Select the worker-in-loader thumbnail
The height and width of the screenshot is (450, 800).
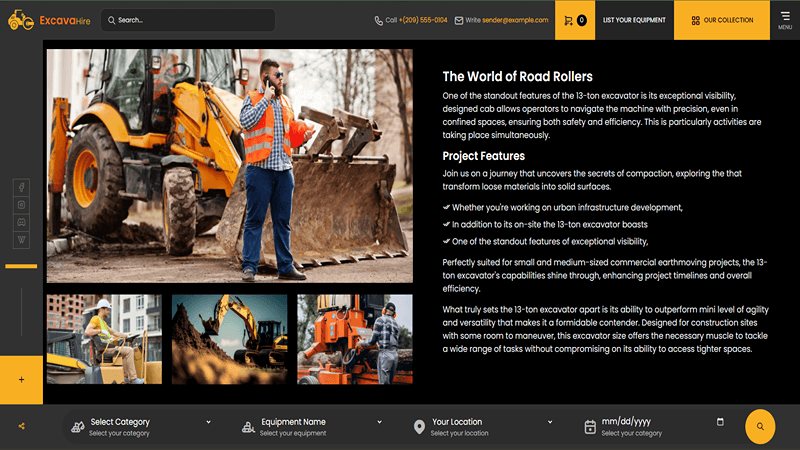[x=104, y=339]
